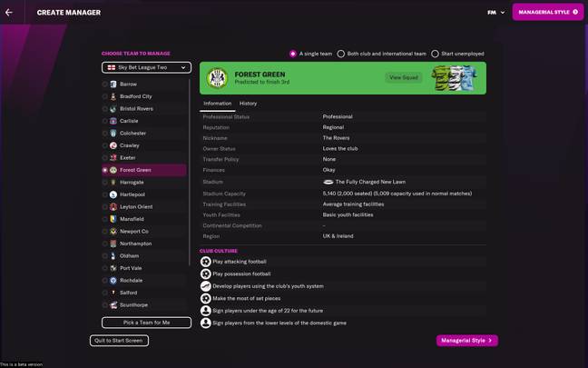Open the Sky Bet League Two dropdown
The image size is (588, 368).
click(x=146, y=67)
